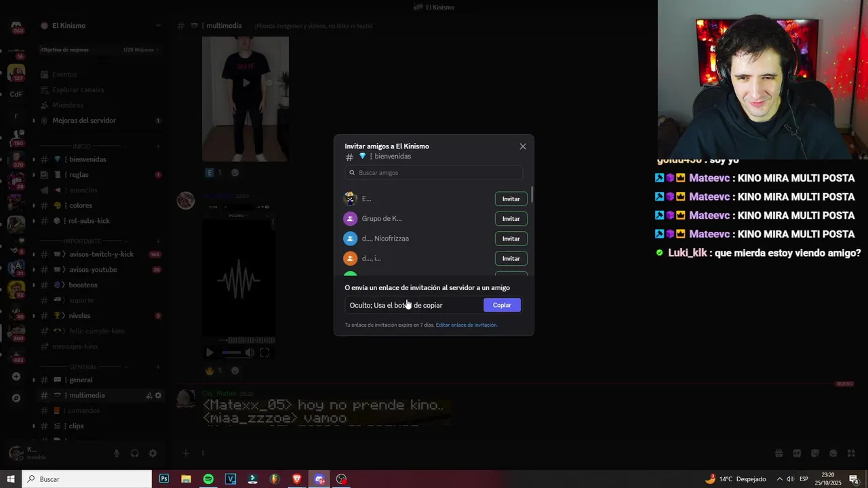Click the Windows taskbar Buscar search box
The height and width of the screenshot is (488, 868).
point(87,479)
